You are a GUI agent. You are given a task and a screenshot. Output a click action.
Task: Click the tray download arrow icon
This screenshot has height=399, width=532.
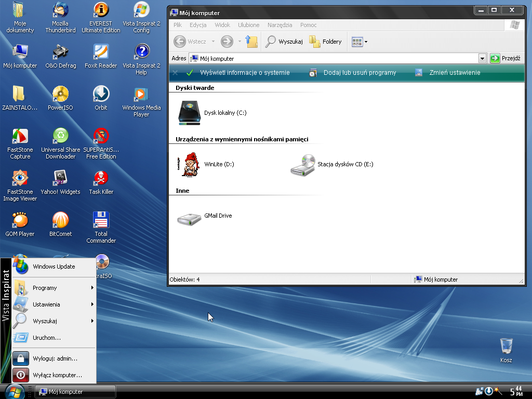point(488,391)
